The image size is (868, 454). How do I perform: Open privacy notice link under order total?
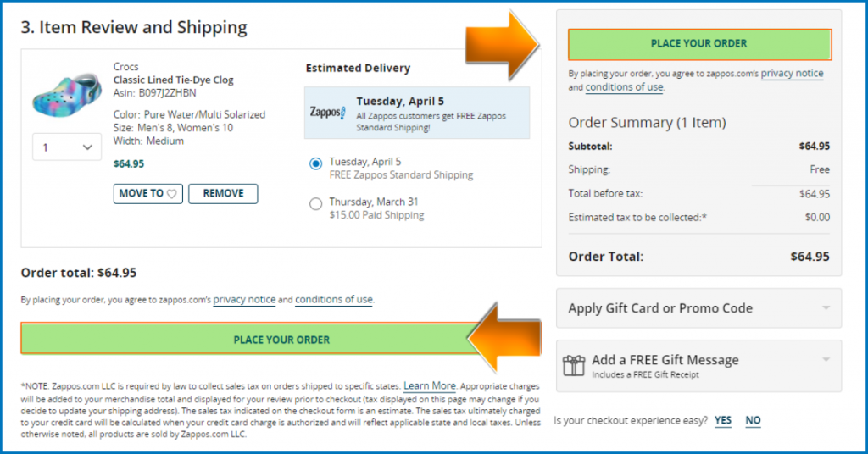pyautogui.click(x=244, y=299)
